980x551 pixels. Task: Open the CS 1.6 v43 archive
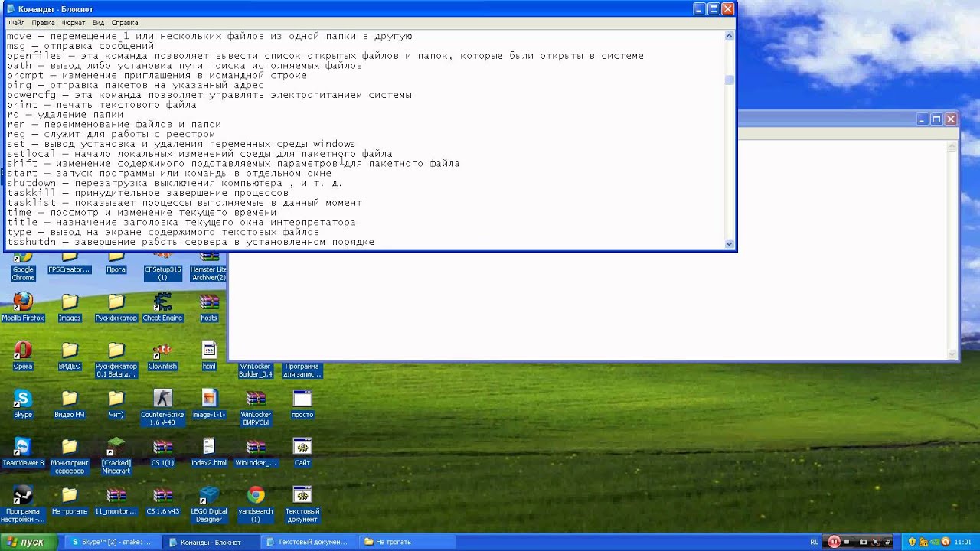162,500
